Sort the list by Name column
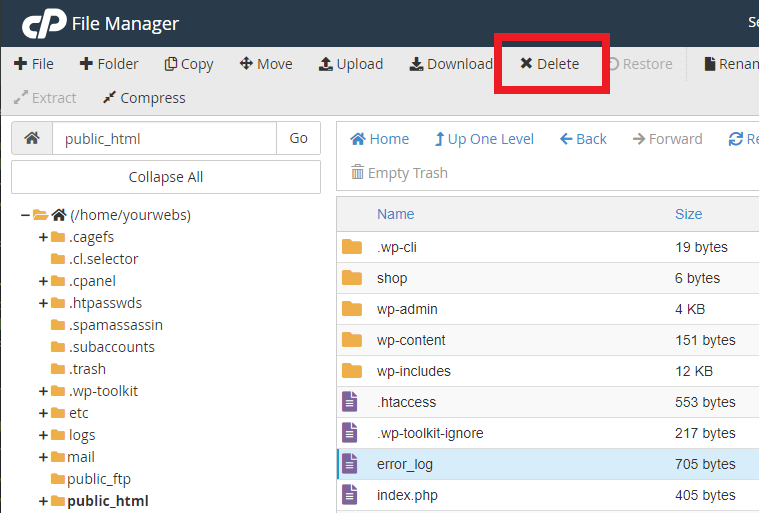Image resolution: width=759 pixels, height=513 pixels. [x=395, y=214]
